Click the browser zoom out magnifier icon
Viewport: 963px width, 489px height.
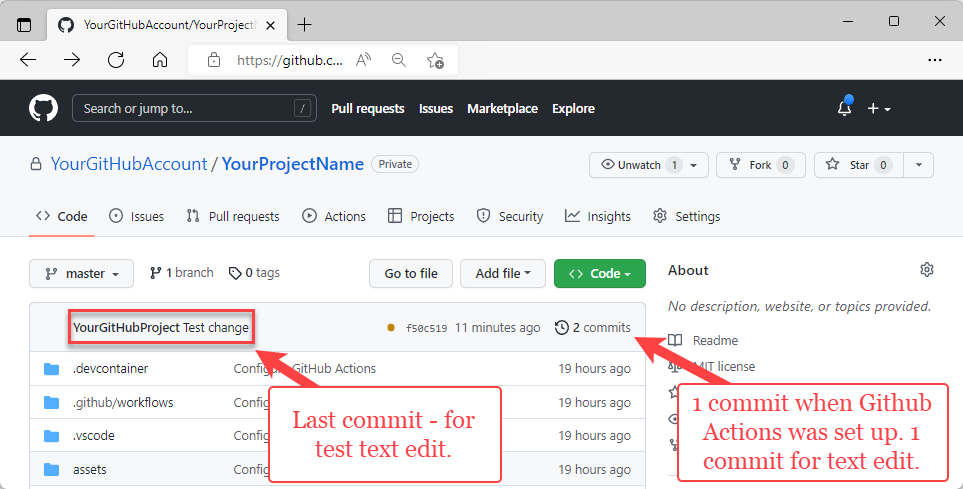coord(399,60)
